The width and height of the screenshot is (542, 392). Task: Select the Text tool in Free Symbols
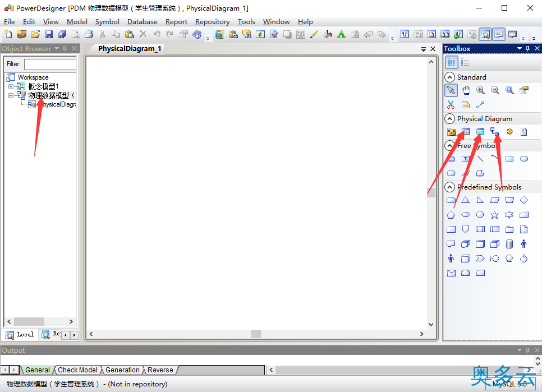click(x=466, y=159)
